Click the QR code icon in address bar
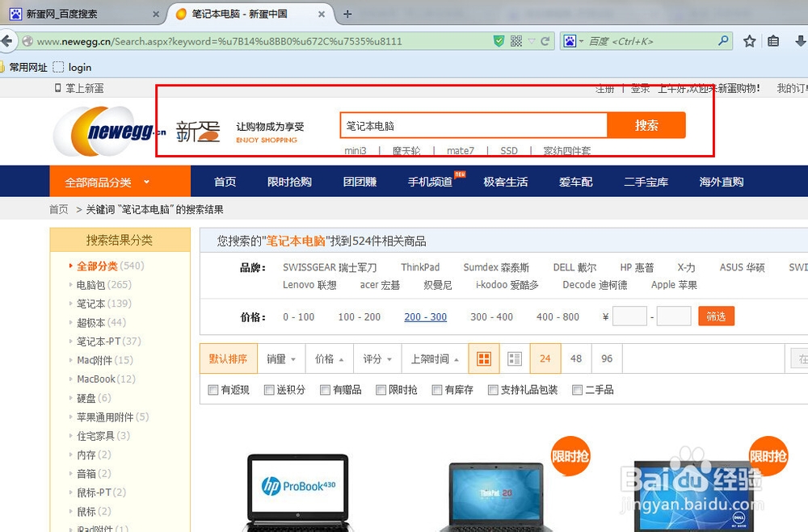 click(516, 41)
